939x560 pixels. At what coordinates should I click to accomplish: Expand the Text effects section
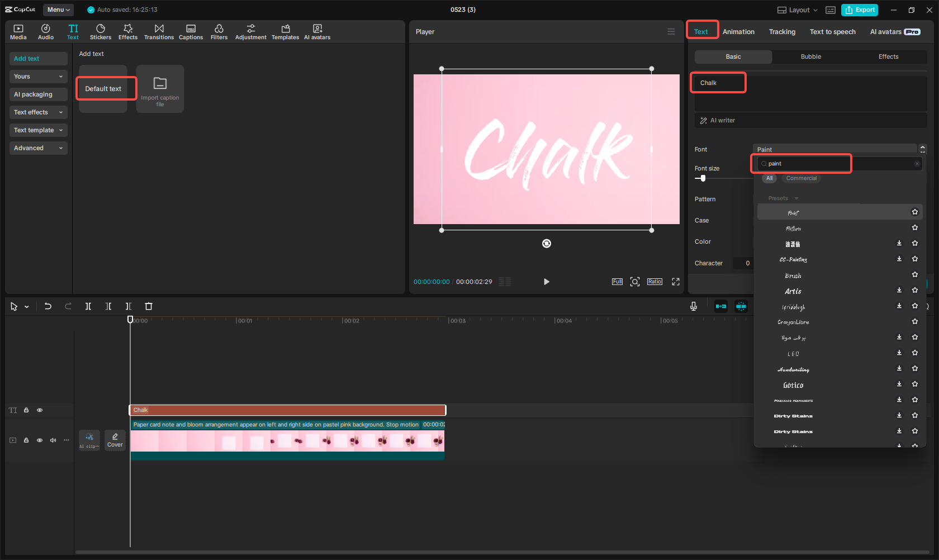point(38,112)
